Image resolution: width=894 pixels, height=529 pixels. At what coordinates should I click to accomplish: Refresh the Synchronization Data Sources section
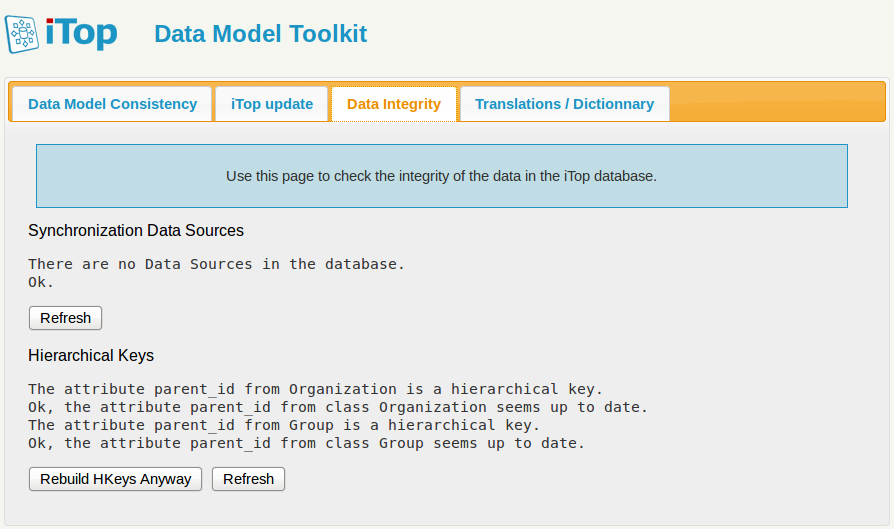65,318
